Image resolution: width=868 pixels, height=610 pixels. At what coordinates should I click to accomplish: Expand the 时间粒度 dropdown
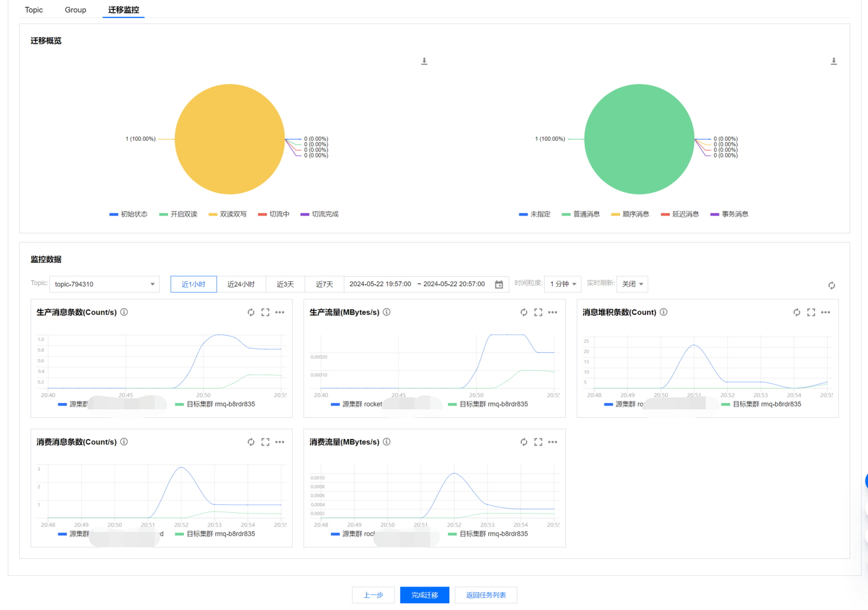tap(563, 284)
